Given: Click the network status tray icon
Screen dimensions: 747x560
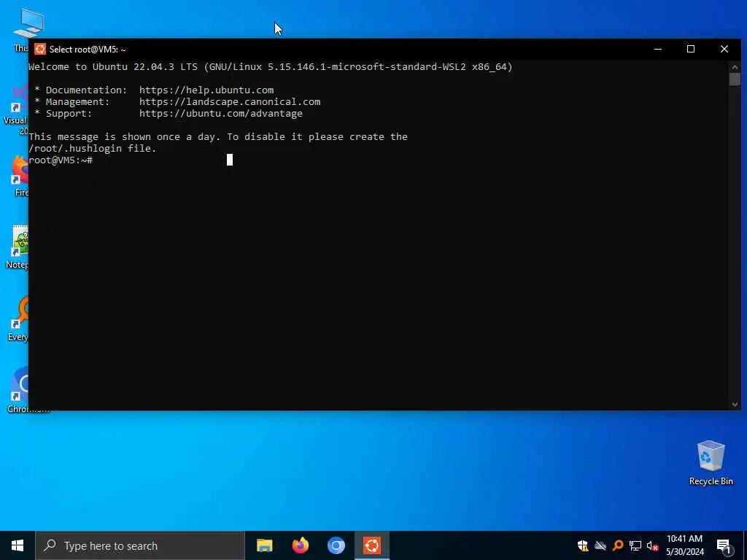Looking at the screenshot, I should click(635, 545).
